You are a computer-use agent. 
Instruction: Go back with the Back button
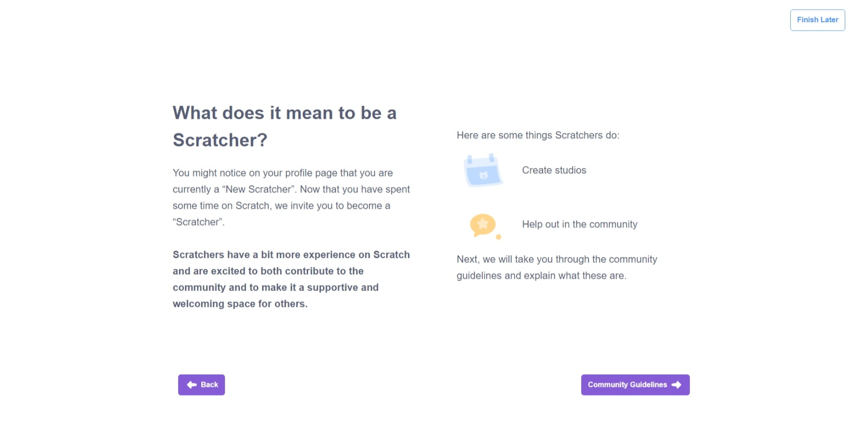(x=201, y=385)
